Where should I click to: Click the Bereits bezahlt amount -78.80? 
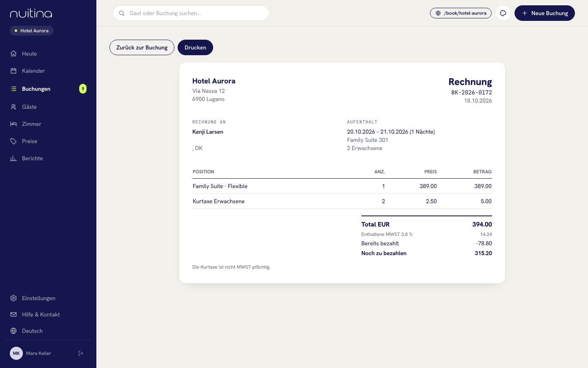[484, 243]
